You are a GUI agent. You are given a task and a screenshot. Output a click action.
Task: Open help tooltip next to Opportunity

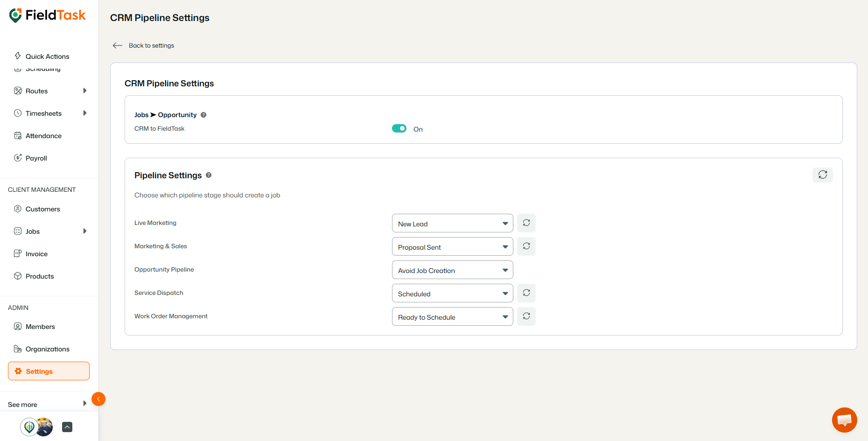pos(203,115)
